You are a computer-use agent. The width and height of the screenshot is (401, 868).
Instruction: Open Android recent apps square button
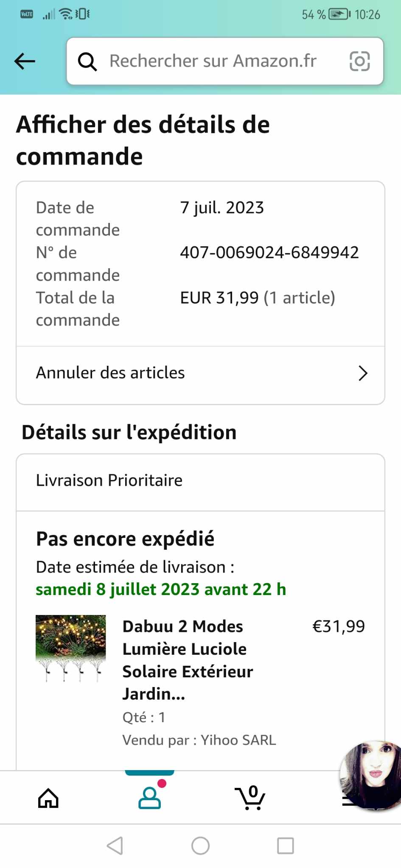tap(285, 846)
